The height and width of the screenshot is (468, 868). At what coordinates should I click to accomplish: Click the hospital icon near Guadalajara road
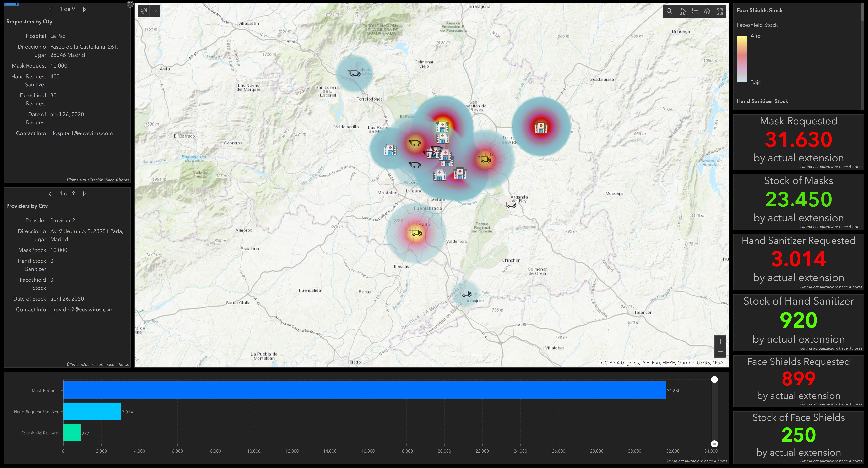541,127
